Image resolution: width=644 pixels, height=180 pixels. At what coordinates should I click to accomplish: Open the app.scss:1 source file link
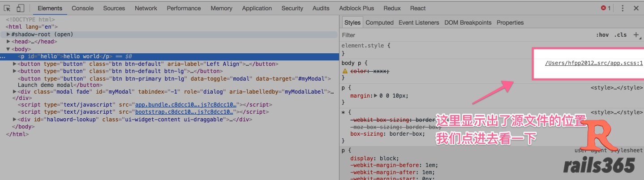click(594, 63)
